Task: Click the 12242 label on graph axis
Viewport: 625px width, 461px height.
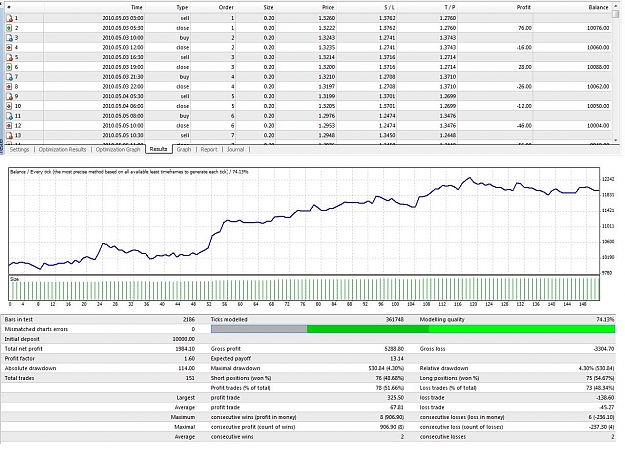Action: tap(608, 179)
